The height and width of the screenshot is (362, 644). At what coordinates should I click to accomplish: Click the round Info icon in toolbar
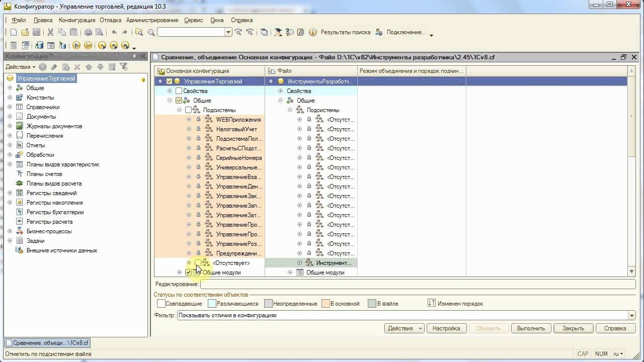pos(312,32)
